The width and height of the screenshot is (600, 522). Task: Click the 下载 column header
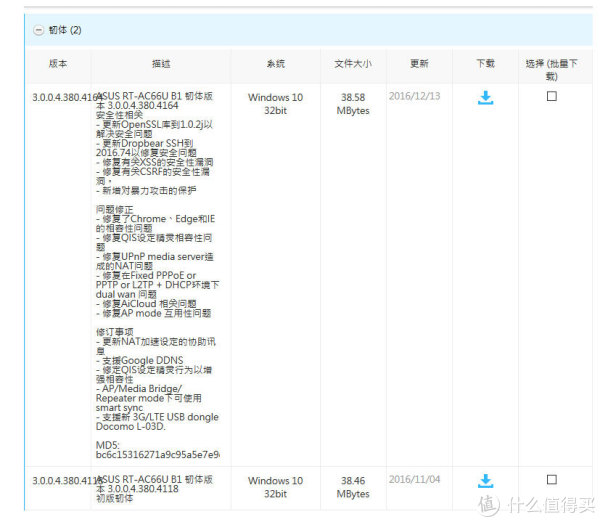coord(485,64)
